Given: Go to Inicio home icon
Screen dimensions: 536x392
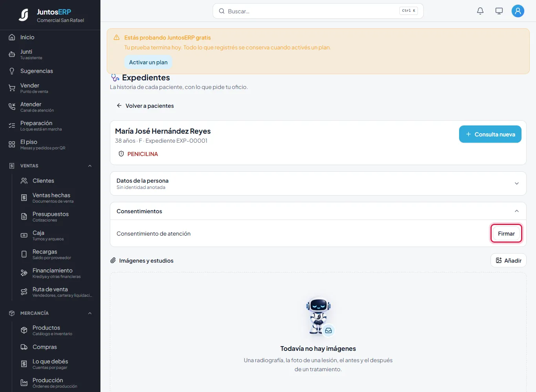Looking at the screenshot, I should 12,37.
